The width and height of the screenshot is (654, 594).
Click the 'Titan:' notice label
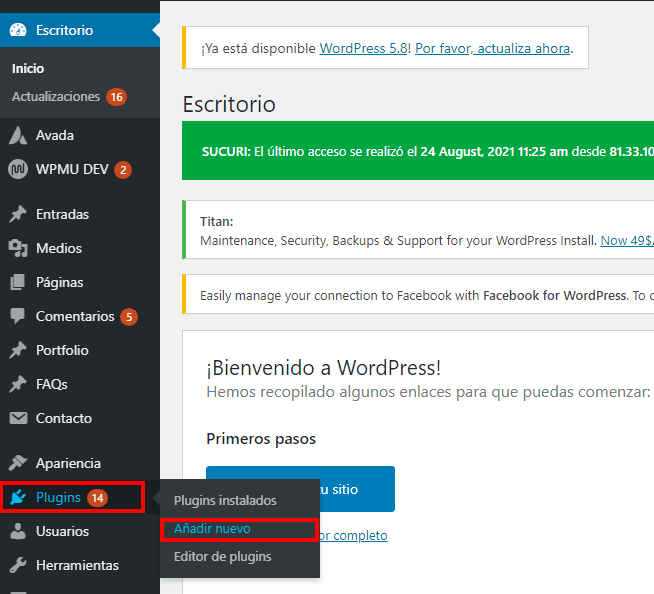[216, 221]
